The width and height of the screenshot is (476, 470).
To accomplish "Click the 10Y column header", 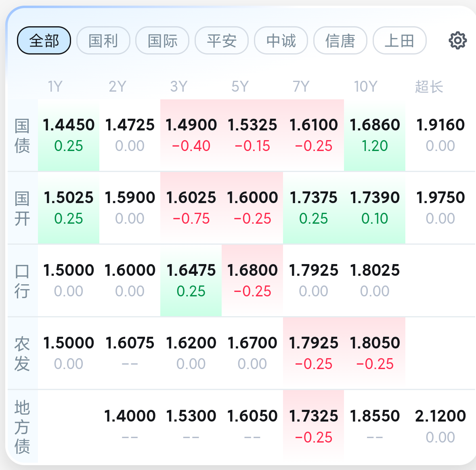I will tap(365, 86).
